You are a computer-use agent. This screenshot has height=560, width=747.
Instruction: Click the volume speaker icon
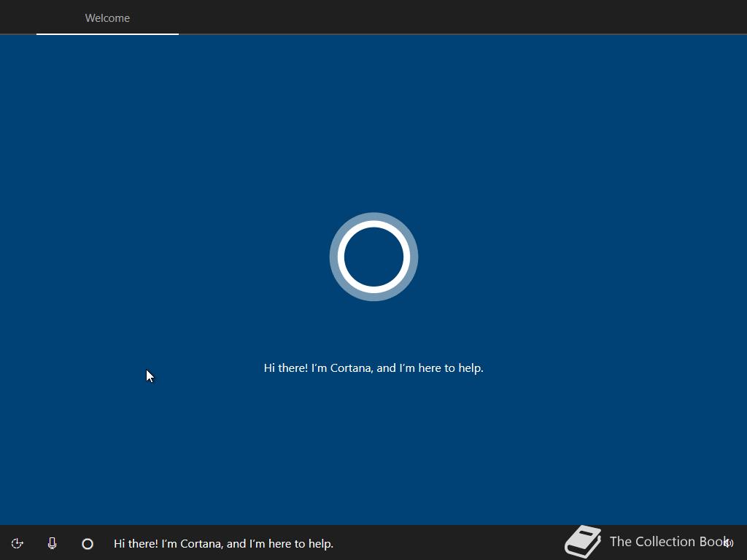point(729,542)
